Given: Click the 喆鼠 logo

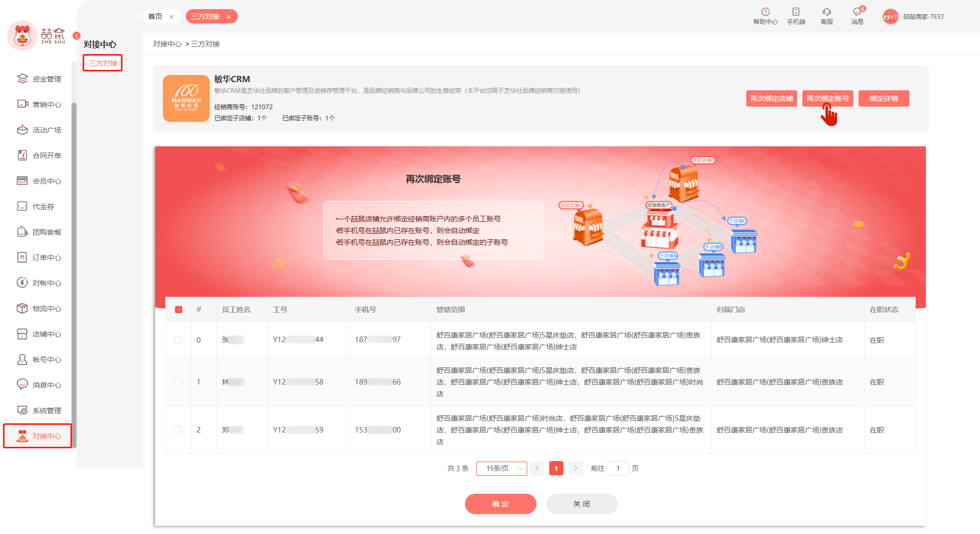Looking at the screenshot, I should [x=37, y=36].
